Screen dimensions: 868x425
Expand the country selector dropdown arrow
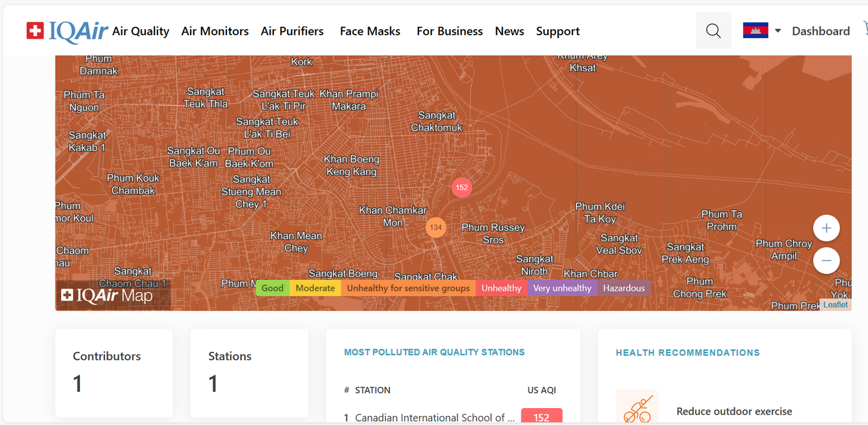click(778, 31)
